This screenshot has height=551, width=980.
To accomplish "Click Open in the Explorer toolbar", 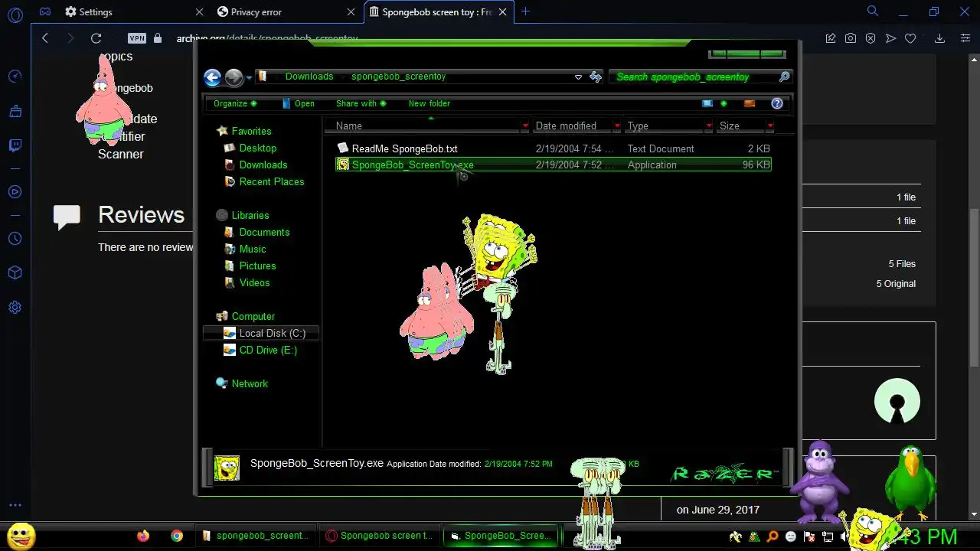I will 299,103.
